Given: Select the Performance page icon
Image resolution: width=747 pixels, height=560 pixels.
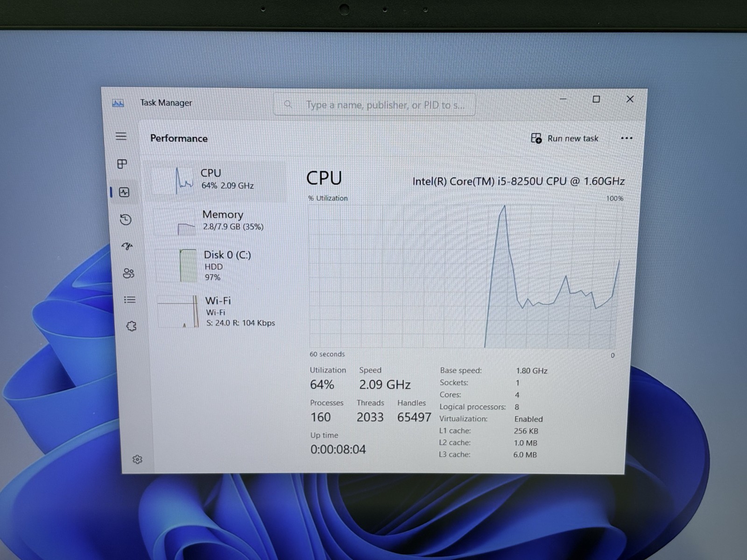Looking at the screenshot, I should coord(124,192).
